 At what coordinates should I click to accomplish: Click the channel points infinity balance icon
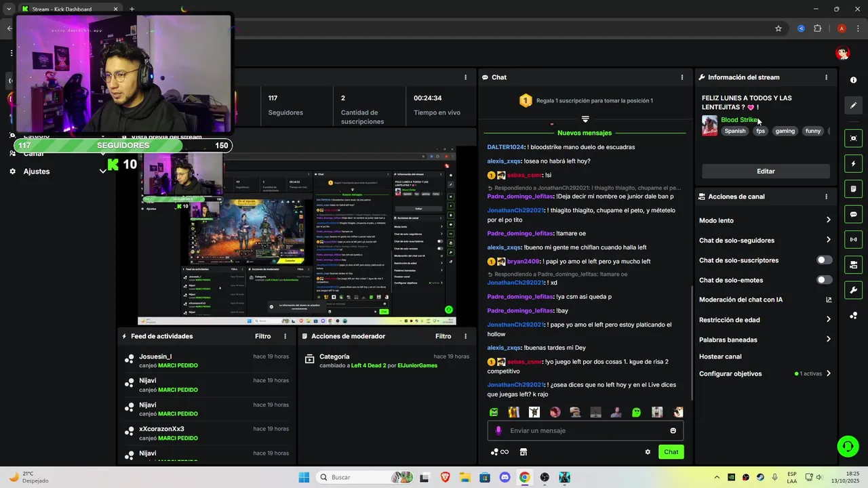500,452
